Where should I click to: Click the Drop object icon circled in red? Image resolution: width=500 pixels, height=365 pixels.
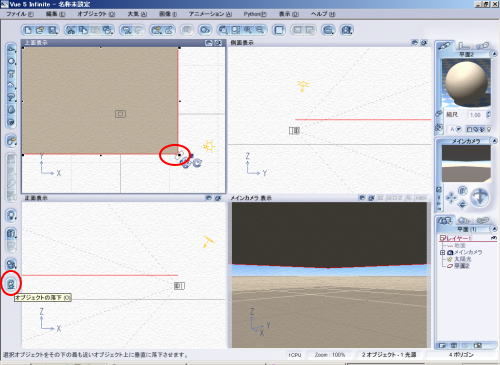(11, 284)
